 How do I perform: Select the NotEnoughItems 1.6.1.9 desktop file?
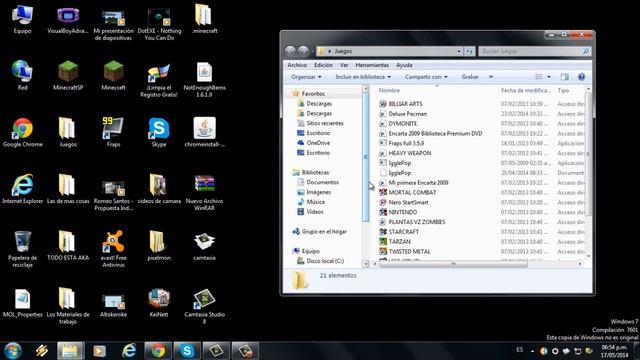click(x=204, y=79)
